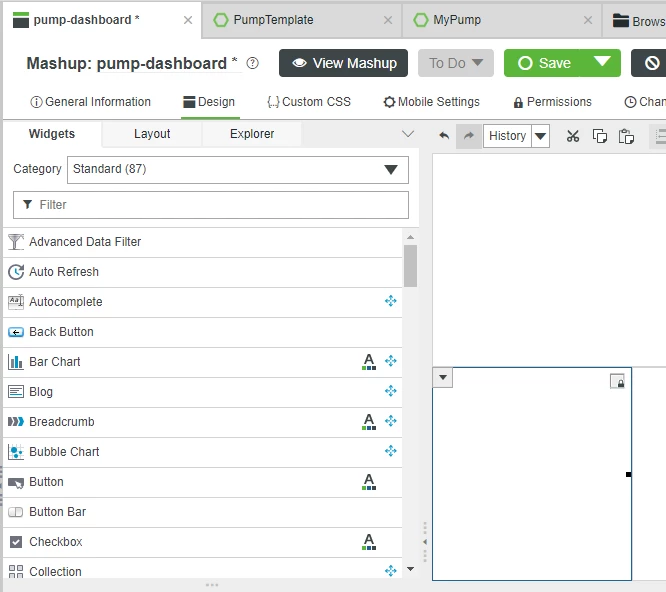Select the Design tab
Viewport: 666px width, 592px height.
[x=209, y=102]
